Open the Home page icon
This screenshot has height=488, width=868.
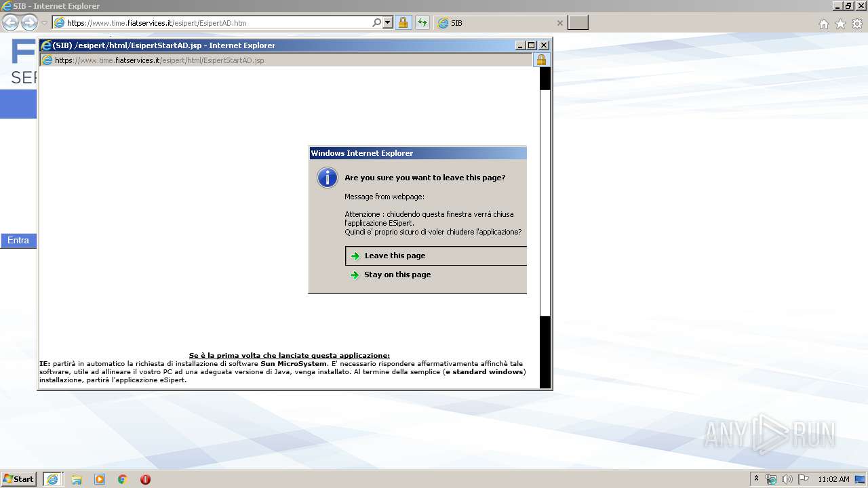823,24
